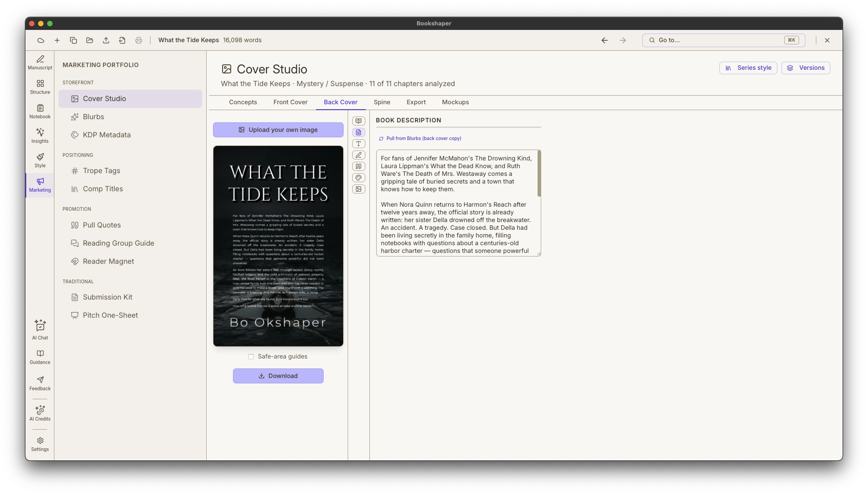Switch to the Concepts tab

click(x=243, y=102)
